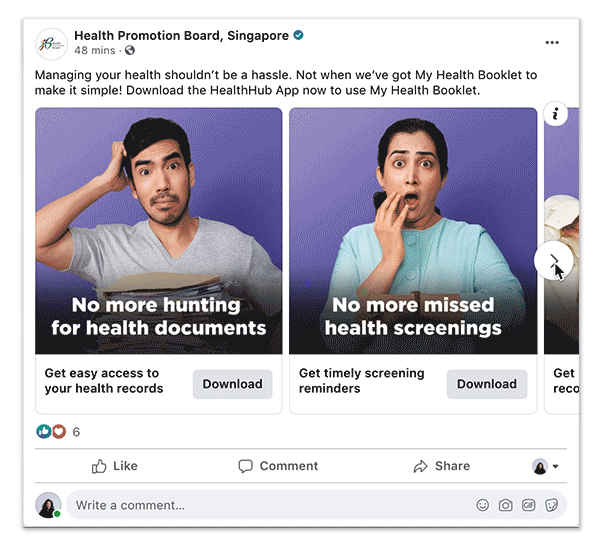Advance carousel with the next arrow
This screenshot has height=548, width=600.
[554, 260]
